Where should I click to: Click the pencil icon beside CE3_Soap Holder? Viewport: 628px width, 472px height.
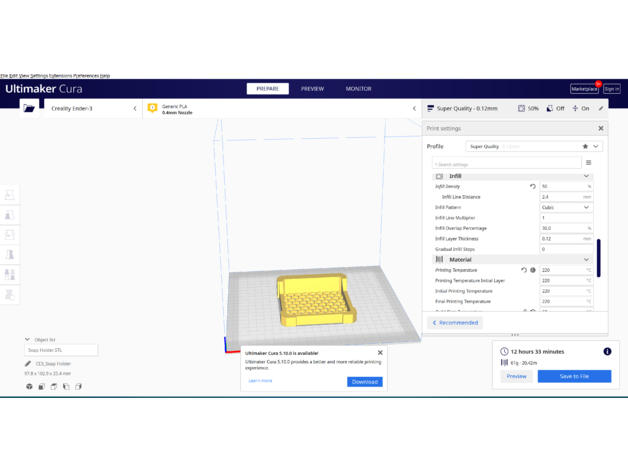pos(28,364)
